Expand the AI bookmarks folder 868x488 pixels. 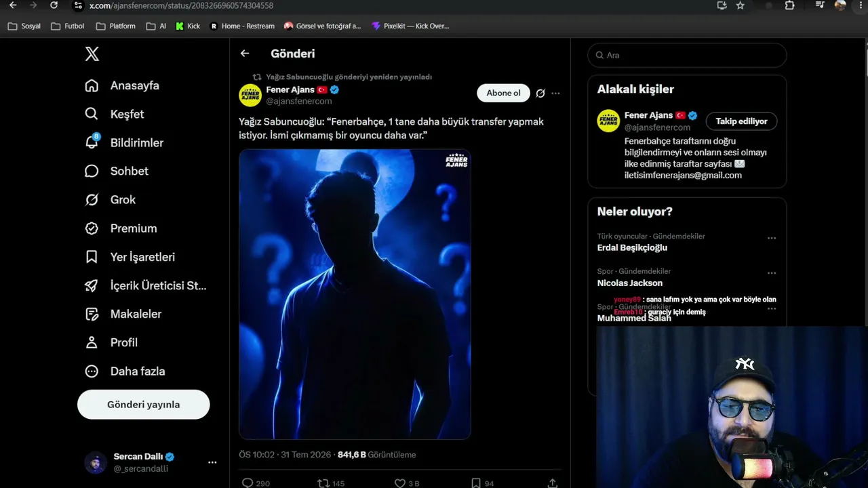(156, 26)
